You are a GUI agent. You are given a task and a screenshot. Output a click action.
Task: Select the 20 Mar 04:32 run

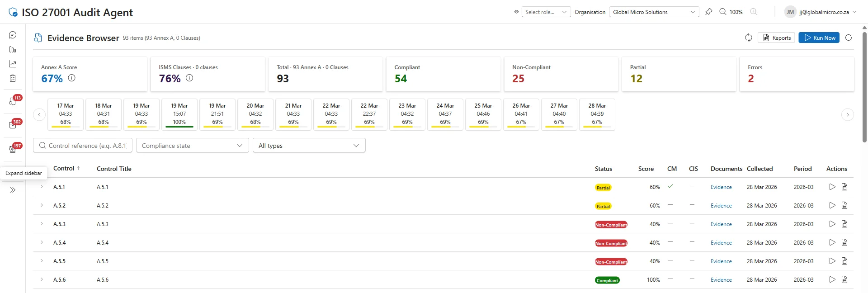coord(255,114)
